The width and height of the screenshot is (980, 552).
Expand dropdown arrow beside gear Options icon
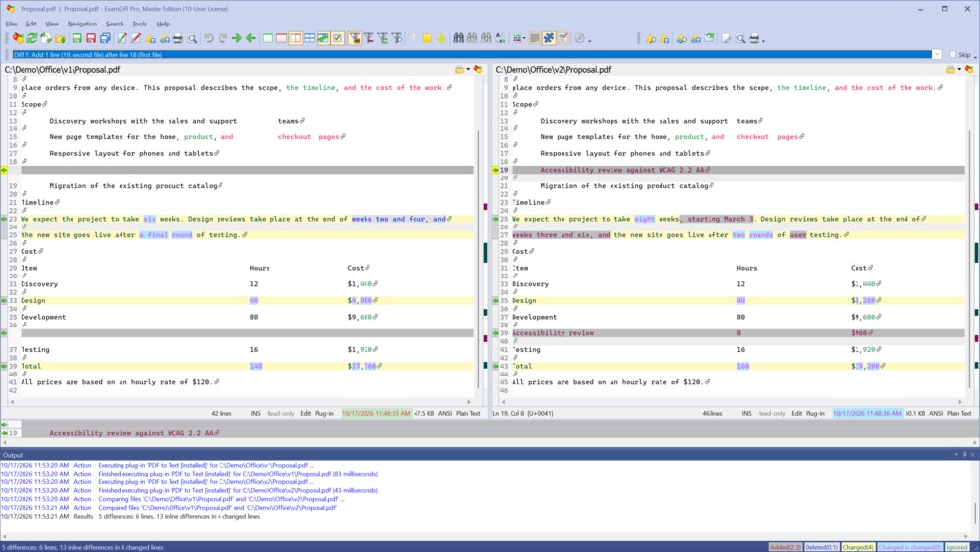(590, 40)
